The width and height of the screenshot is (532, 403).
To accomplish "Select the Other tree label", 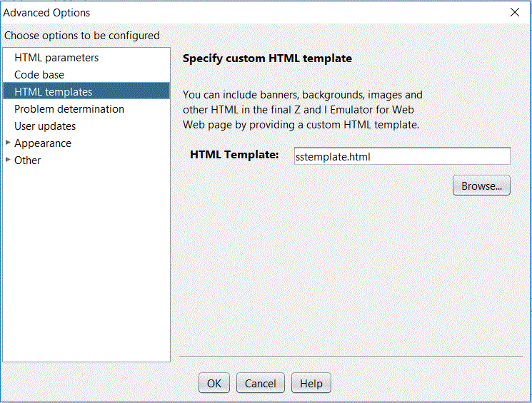I will click(28, 160).
